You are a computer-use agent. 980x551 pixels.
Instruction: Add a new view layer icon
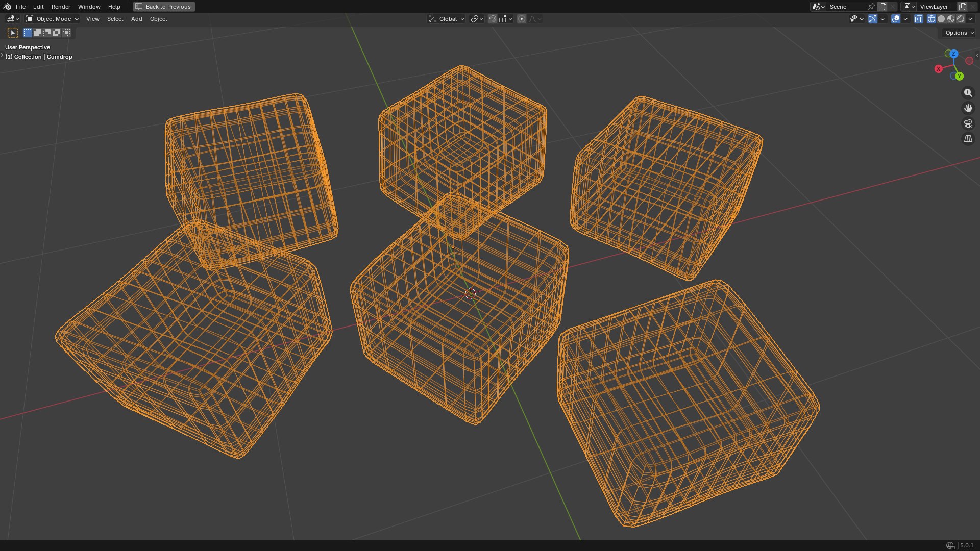[x=963, y=7]
